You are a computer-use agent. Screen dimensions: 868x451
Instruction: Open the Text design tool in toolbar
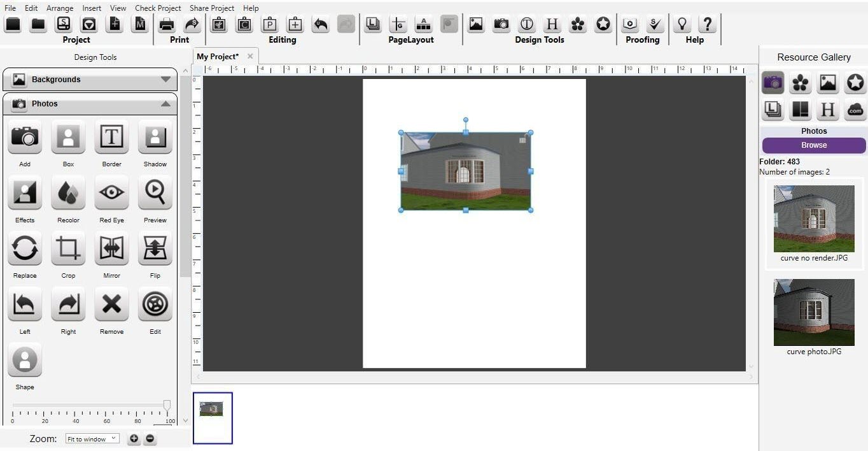[527, 24]
